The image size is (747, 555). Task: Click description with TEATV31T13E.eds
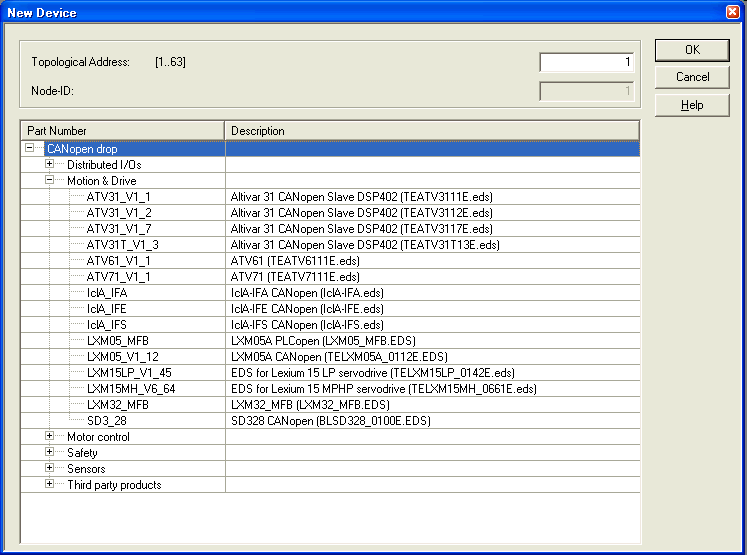point(365,245)
